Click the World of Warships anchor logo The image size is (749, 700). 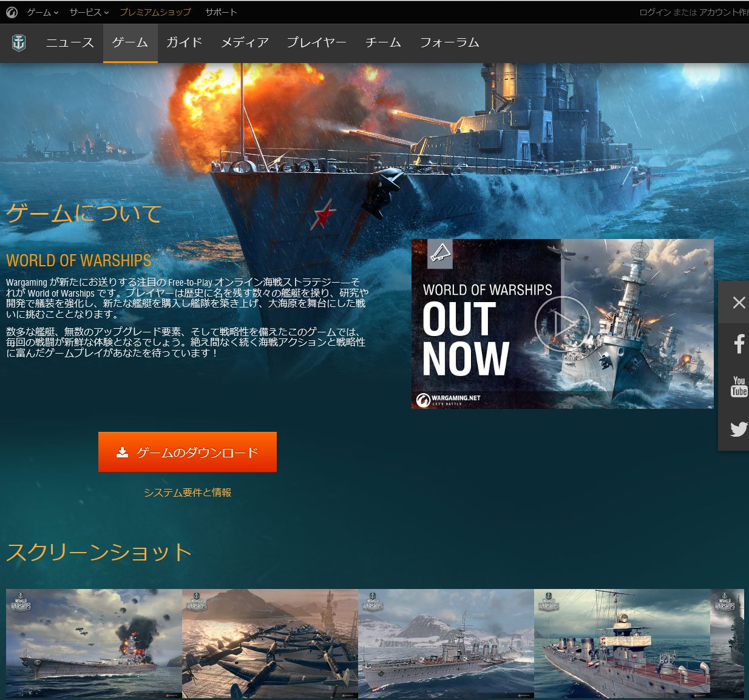[19, 43]
